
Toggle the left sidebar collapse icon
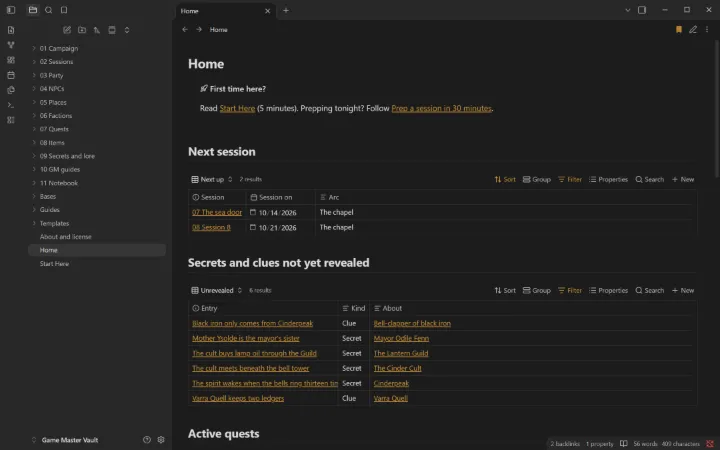click(11, 10)
